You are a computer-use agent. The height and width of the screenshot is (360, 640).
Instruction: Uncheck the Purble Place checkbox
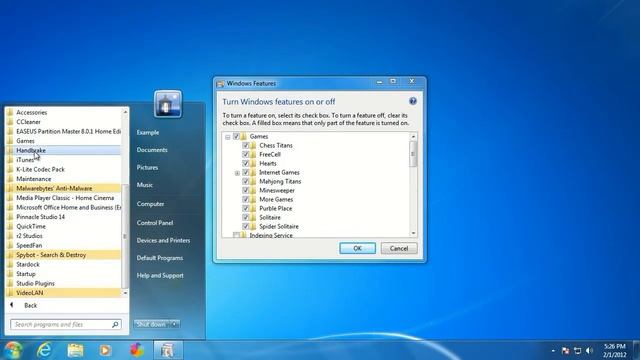[x=246, y=208]
